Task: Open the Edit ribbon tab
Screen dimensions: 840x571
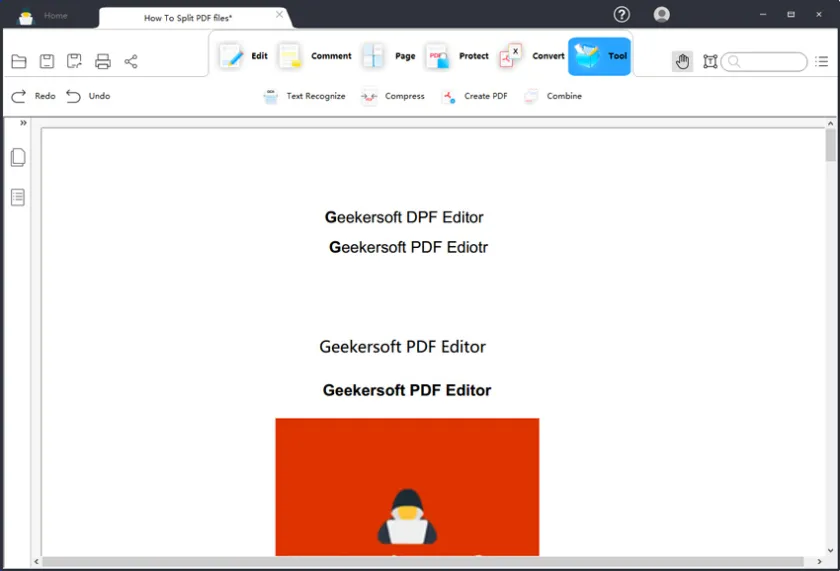Action: 244,56
